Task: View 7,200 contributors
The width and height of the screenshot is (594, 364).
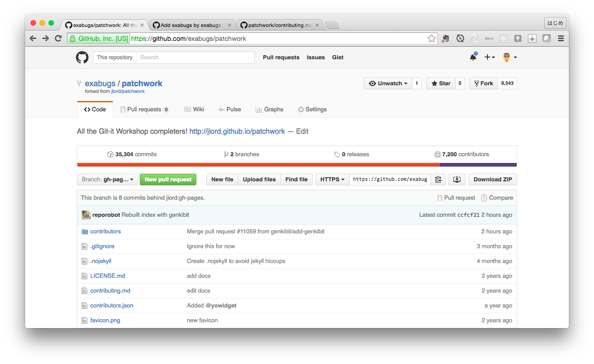Action: pos(461,154)
